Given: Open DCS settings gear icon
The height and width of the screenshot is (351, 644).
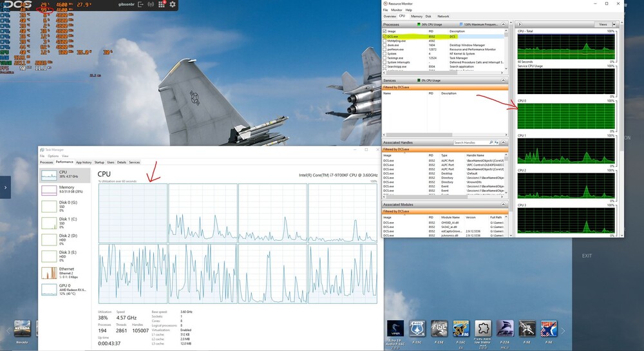Looking at the screenshot, I should coord(173,5).
